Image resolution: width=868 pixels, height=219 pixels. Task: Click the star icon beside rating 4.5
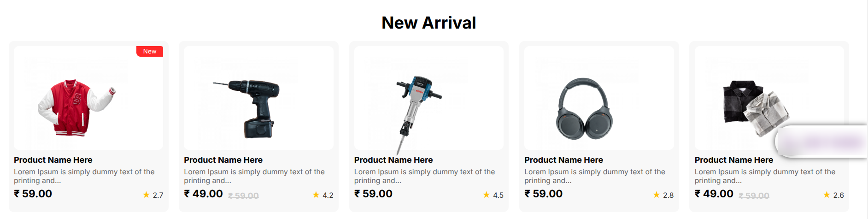click(x=486, y=195)
